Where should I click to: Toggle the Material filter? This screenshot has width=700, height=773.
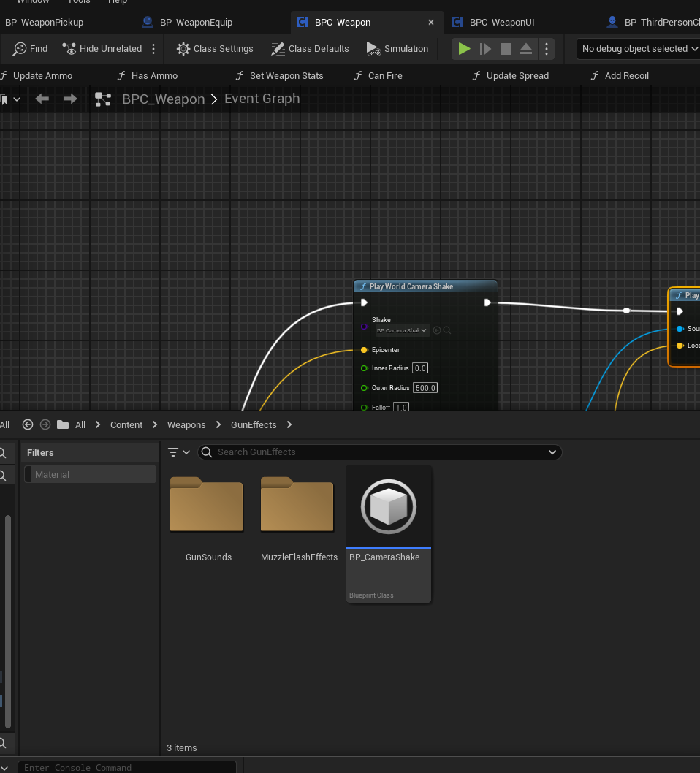click(91, 474)
